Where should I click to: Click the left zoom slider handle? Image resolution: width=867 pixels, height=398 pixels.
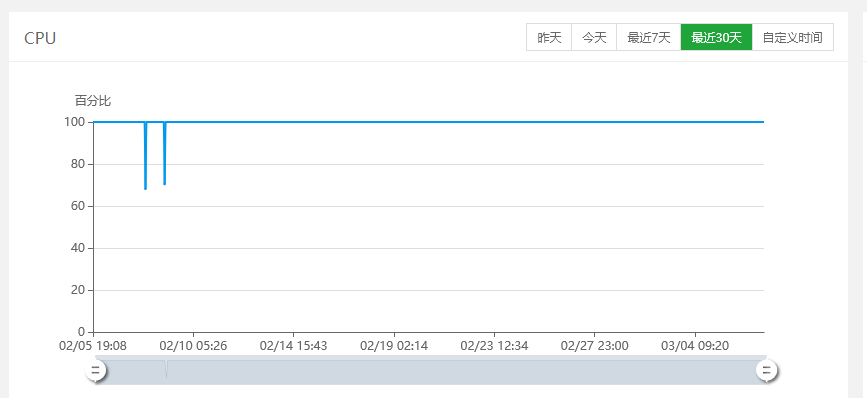(96, 371)
